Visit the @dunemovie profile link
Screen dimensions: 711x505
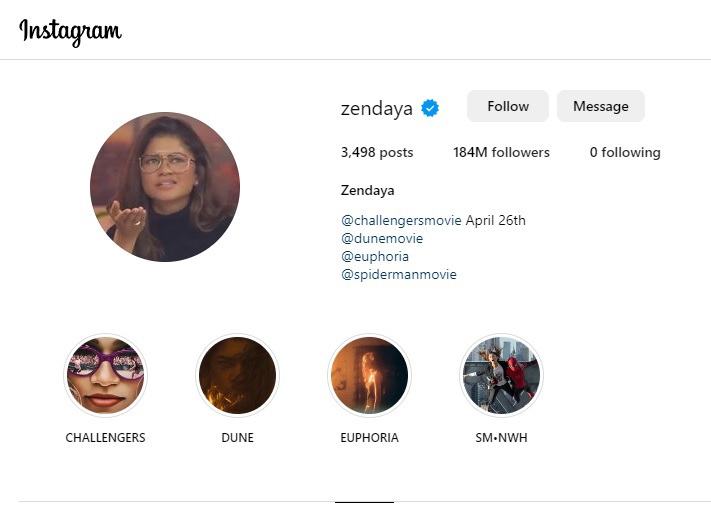[382, 238]
